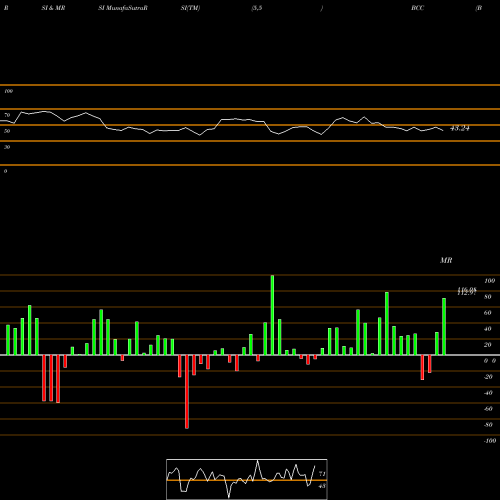Click the MR panel title label
Screen dimensions: 500x500
[446, 260]
